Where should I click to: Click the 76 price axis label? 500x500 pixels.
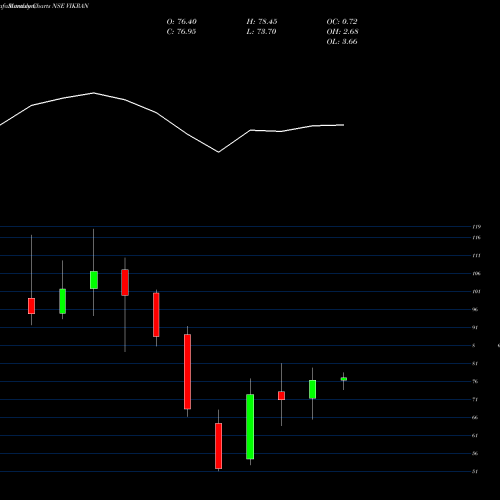coord(475,382)
